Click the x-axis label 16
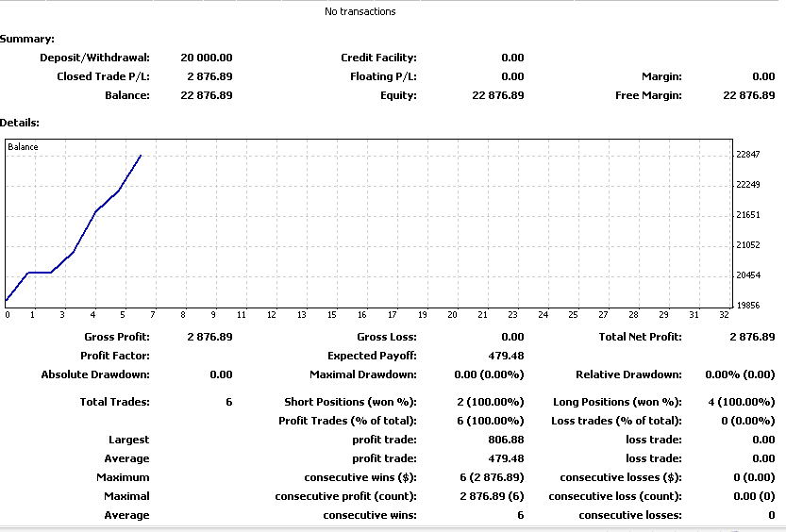This screenshot has width=786, height=532. [362, 315]
